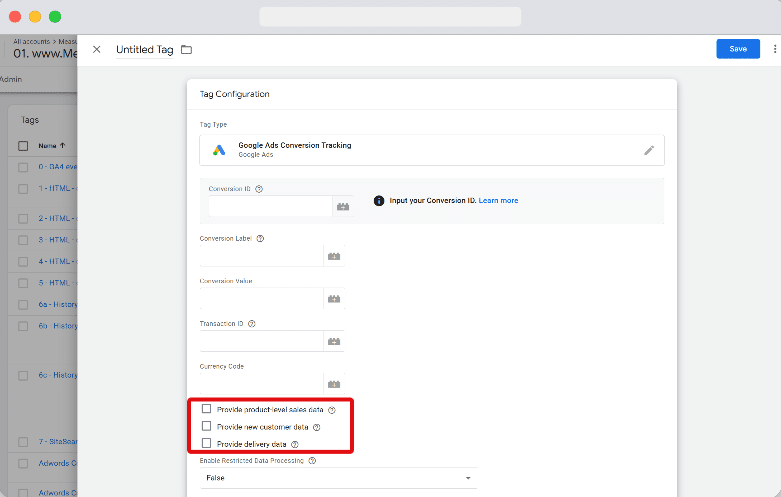The image size is (781, 497).
Task: Open the three-dot menu next to Save
Action: point(775,49)
